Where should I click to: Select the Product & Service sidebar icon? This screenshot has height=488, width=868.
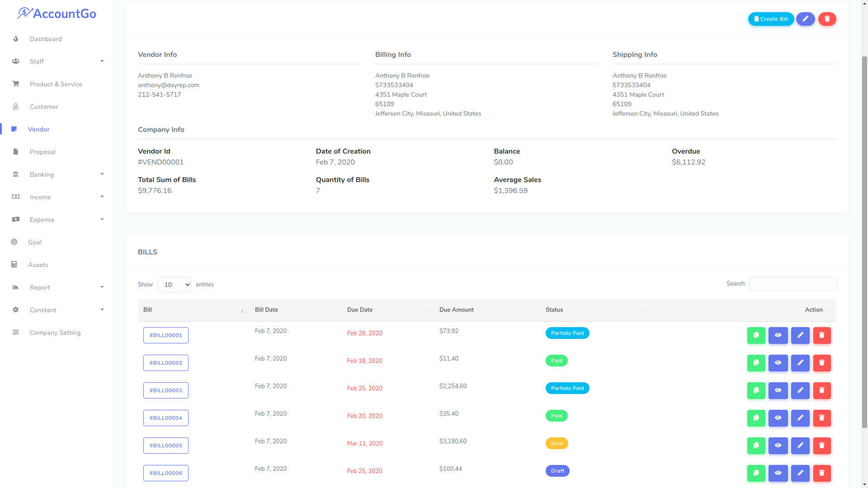(x=16, y=84)
